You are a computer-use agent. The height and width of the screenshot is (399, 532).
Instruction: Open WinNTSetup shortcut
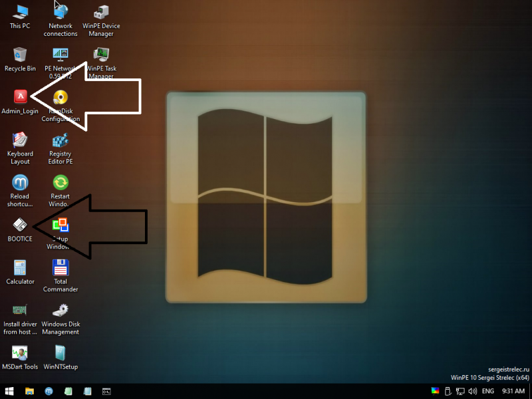pos(61,358)
